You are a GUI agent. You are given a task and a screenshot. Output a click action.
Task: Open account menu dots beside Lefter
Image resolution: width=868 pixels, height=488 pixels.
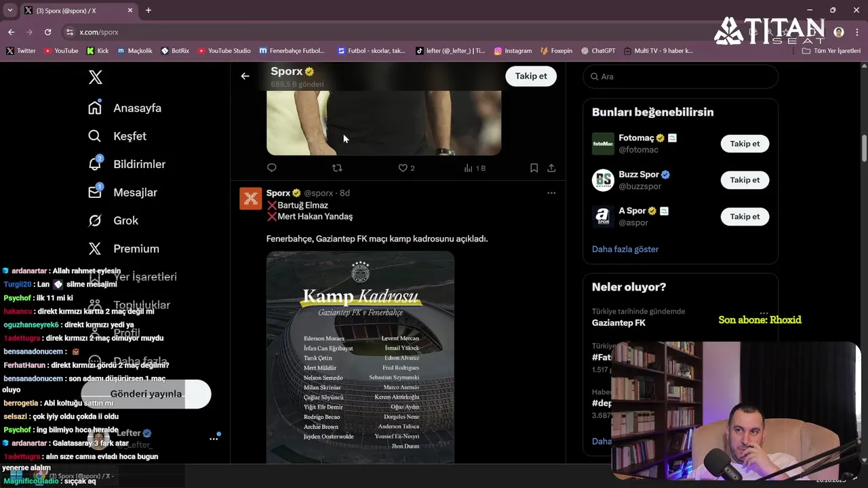pyautogui.click(x=214, y=439)
